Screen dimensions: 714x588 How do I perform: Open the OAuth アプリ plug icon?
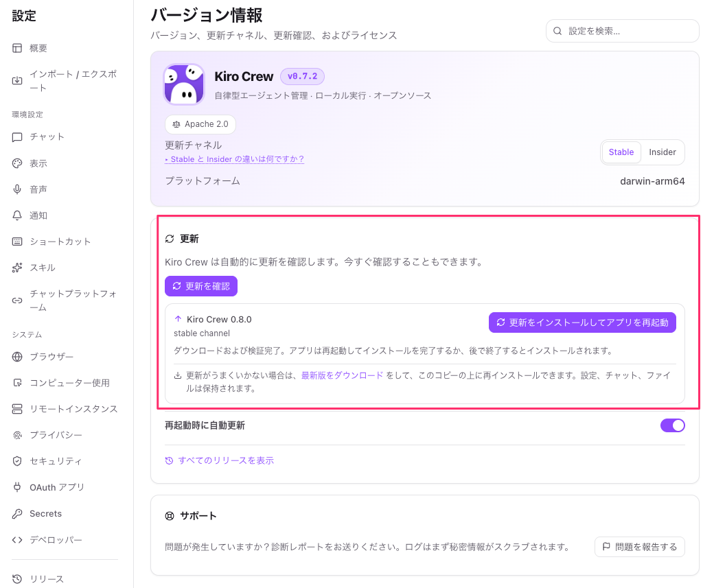(x=17, y=487)
